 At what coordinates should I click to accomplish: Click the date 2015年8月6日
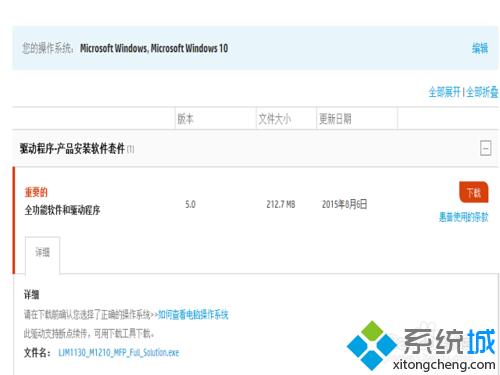344,204
